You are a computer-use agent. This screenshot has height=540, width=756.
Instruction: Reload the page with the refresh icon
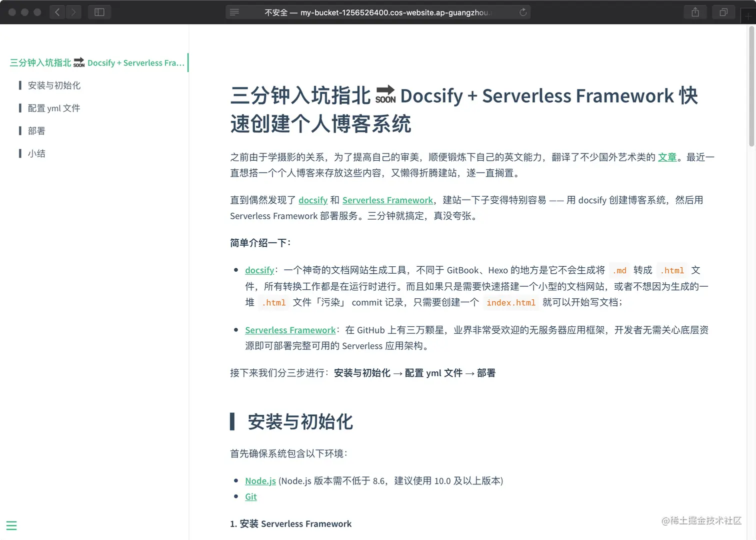pos(523,12)
